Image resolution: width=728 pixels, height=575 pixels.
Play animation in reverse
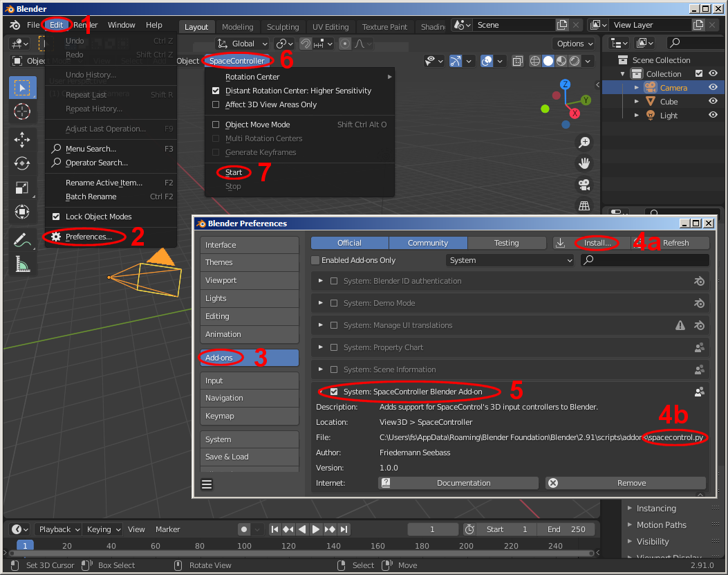[x=302, y=529]
